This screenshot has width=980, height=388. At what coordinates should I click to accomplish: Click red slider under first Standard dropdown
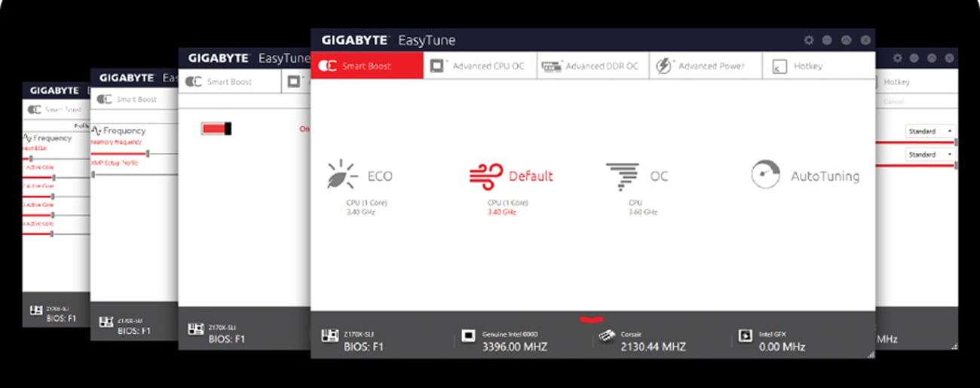pos(917,142)
